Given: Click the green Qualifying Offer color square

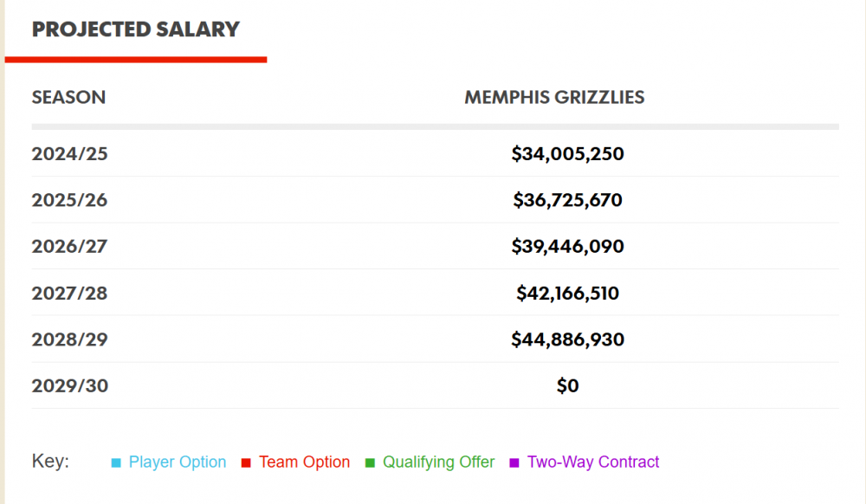Looking at the screenshot, I should point(370,463).
